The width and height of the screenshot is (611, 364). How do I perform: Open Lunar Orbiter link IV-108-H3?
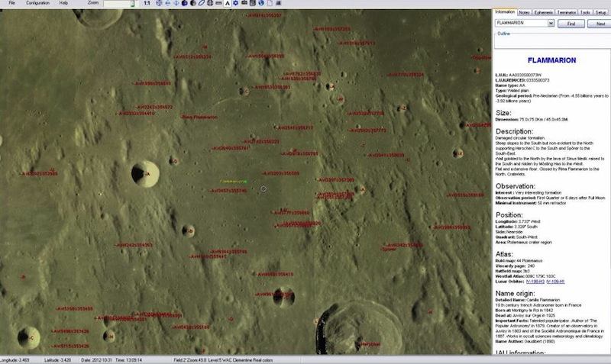pos(535,282)
